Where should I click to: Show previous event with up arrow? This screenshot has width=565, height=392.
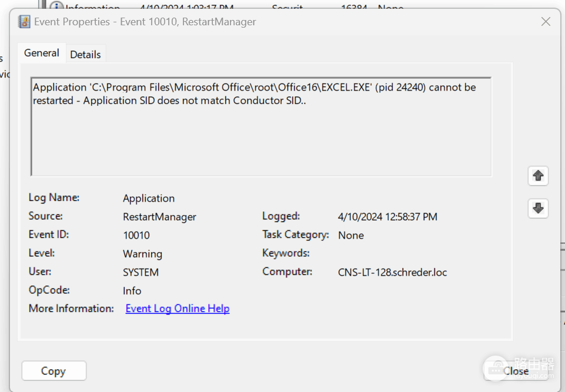click(538, 176)
